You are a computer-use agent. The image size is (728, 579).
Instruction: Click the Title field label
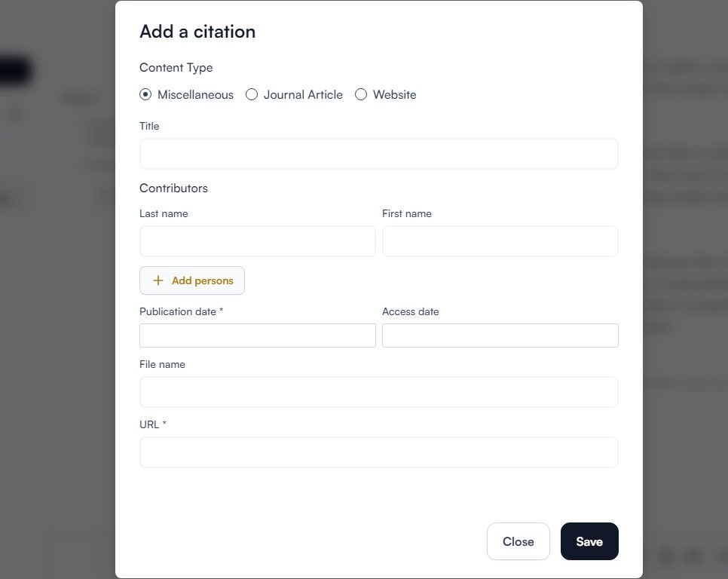click(149, 127)
